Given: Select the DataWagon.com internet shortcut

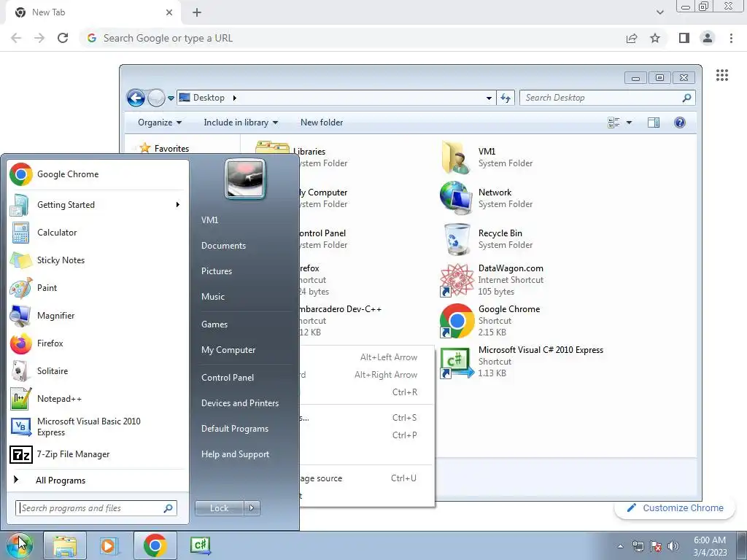Looking at the screenshot, I should pyautogui.click(x=492, y=280).
